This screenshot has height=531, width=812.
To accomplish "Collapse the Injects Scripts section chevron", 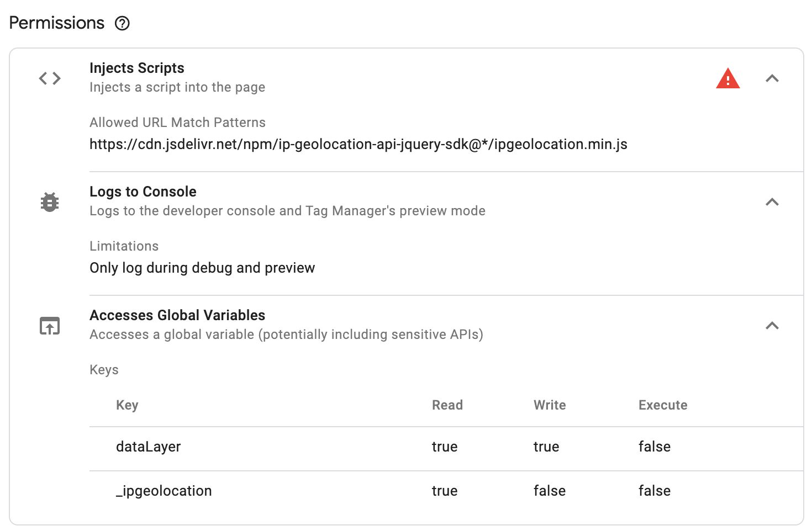I will point(772,78).
